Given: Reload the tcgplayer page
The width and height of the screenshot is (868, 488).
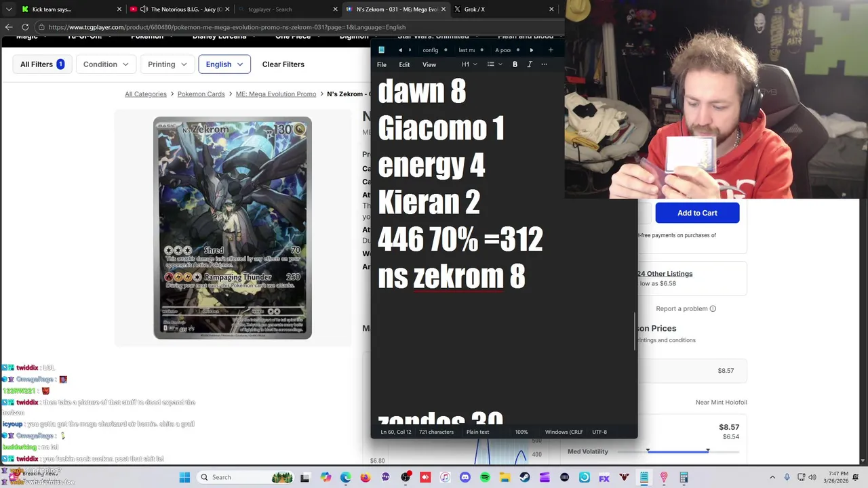Looking at the screenshot, I should point(26,27).
